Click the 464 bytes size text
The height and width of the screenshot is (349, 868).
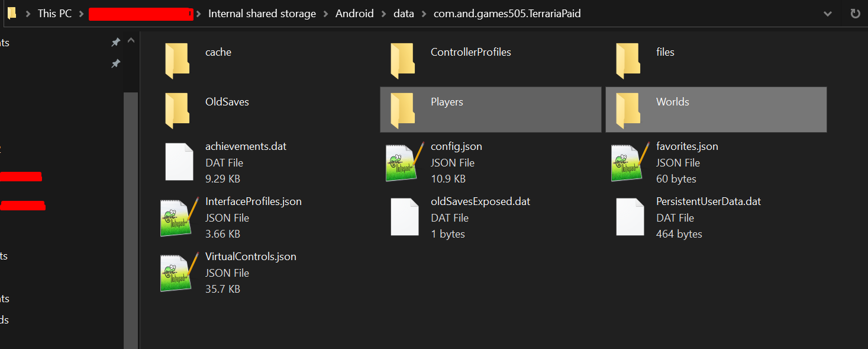679,233
